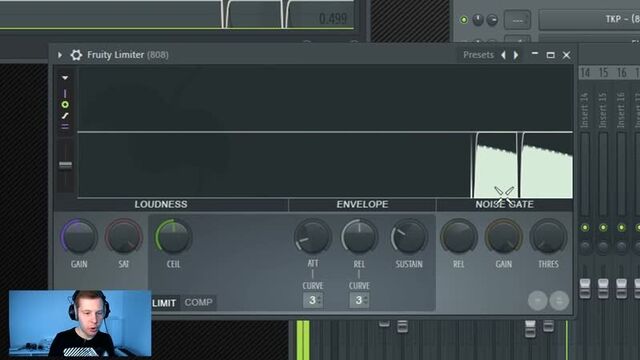Select next preset arrow
The image size is (640, 360).
[x=516, y=55]
